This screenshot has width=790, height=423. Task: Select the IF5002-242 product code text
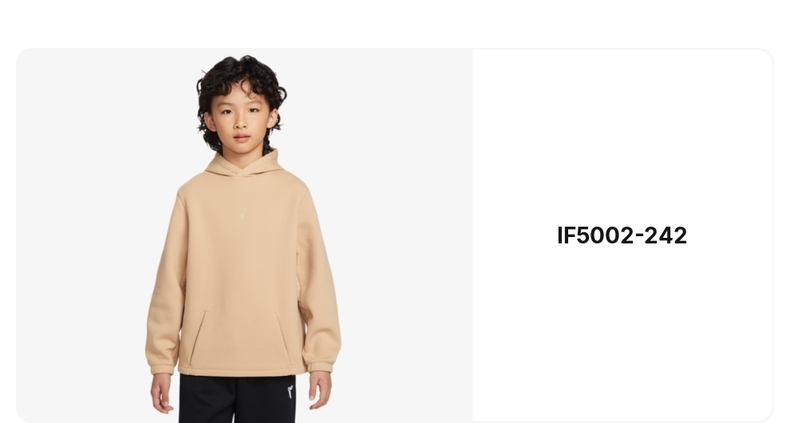622,236
